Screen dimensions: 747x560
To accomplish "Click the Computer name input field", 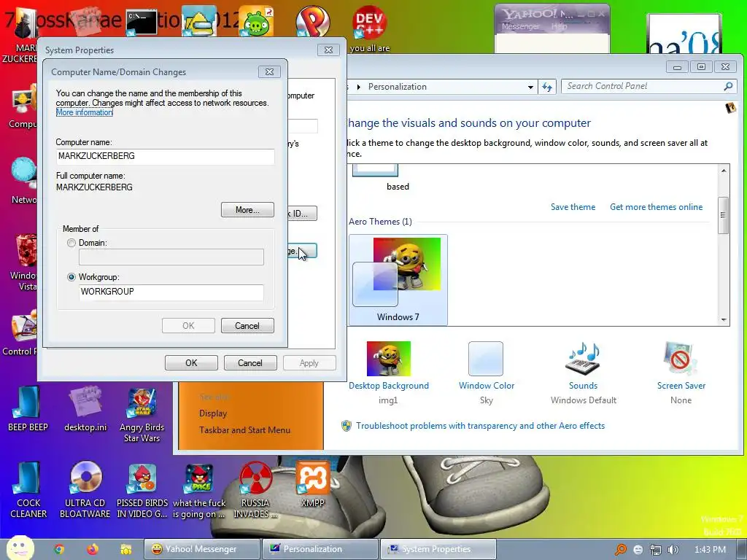I will 165,156.
